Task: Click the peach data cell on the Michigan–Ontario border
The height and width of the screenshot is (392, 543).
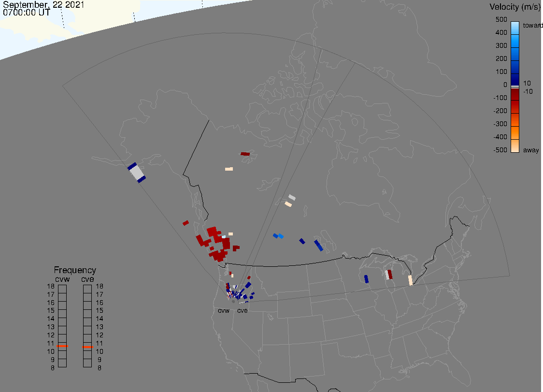Action: click(410, 280)
